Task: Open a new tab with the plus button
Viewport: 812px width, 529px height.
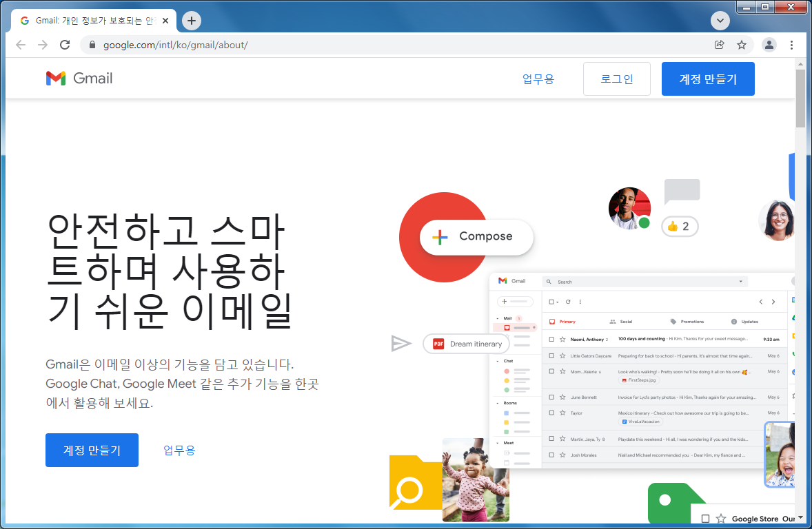Action: click(x=192, y=21)
